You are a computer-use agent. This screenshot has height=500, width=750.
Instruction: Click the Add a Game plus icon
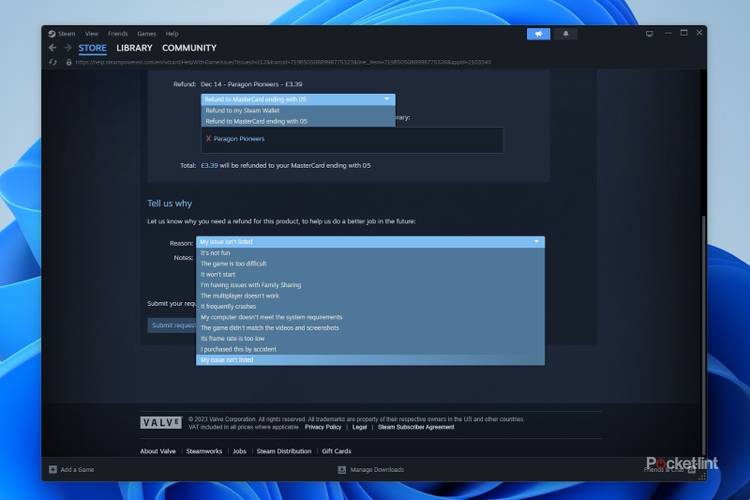(x=53, y=469)
